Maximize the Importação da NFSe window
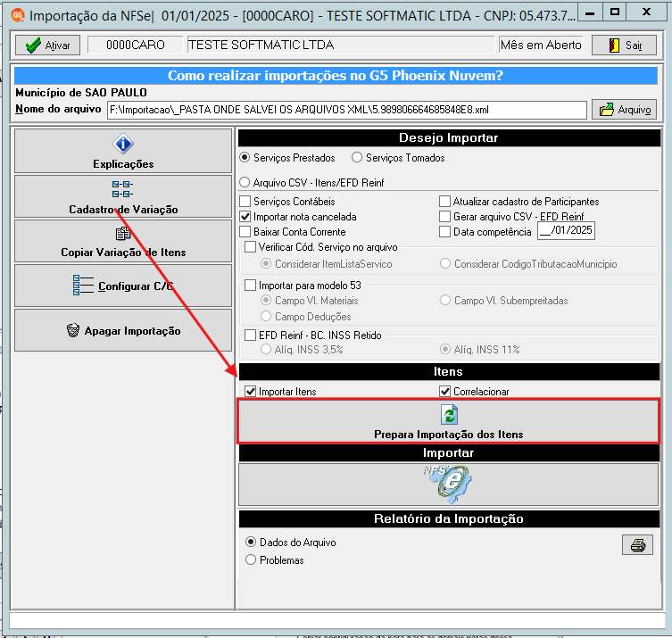This screenshot has height=638, width=672. click(615, 12)
